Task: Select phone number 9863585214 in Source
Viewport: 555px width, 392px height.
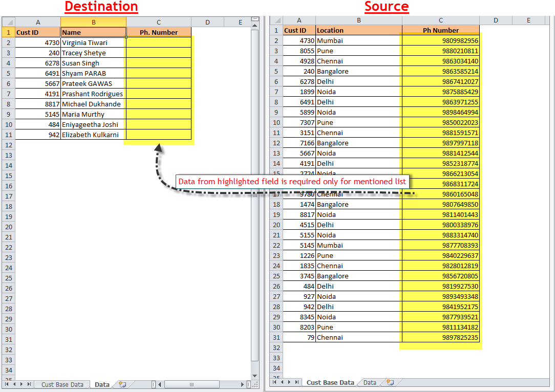Action: [x=441, y=71]
